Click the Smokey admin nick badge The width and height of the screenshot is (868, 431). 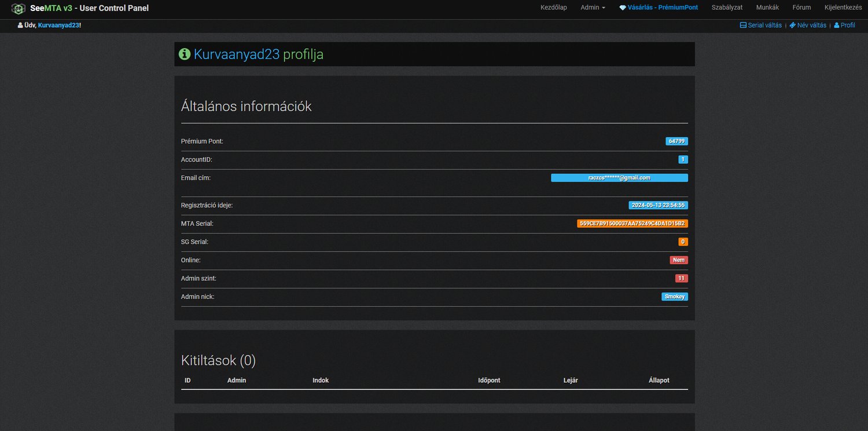pos(675,297)
